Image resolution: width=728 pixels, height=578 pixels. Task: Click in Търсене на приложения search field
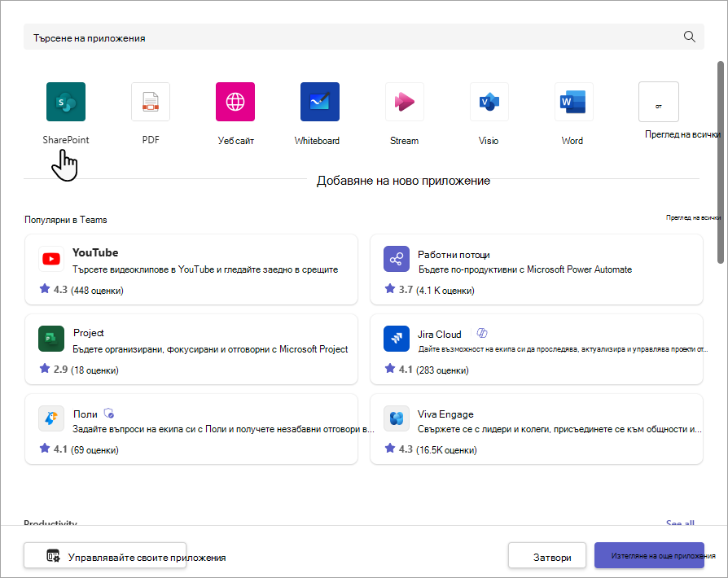click(364, 37)
